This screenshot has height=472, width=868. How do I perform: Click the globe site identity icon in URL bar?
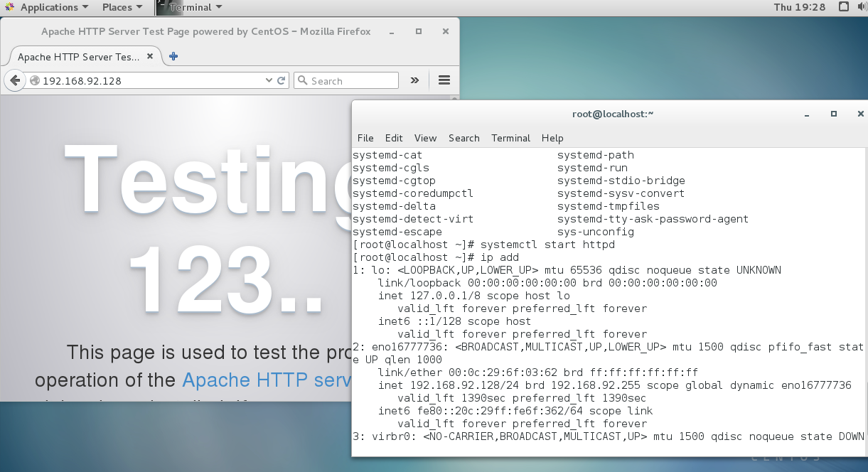click(35, 81)
